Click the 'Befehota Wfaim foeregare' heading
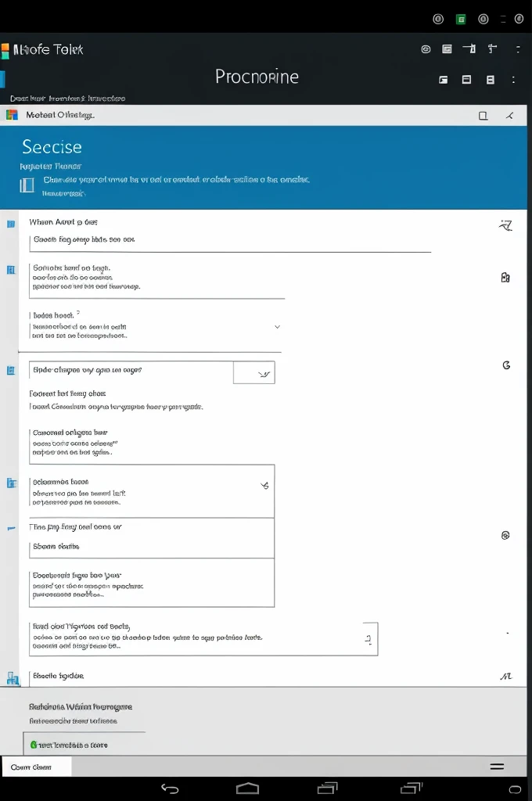 [81, 707]
